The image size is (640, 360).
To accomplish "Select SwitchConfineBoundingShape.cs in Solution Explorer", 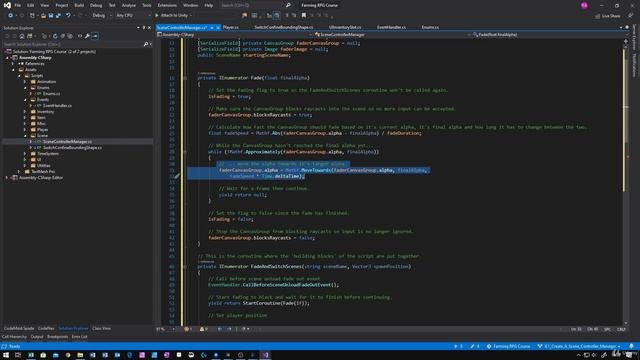I will (72, 147).
